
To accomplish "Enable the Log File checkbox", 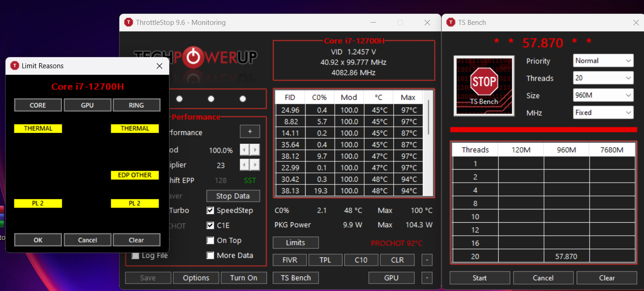I will coord(136,255).
